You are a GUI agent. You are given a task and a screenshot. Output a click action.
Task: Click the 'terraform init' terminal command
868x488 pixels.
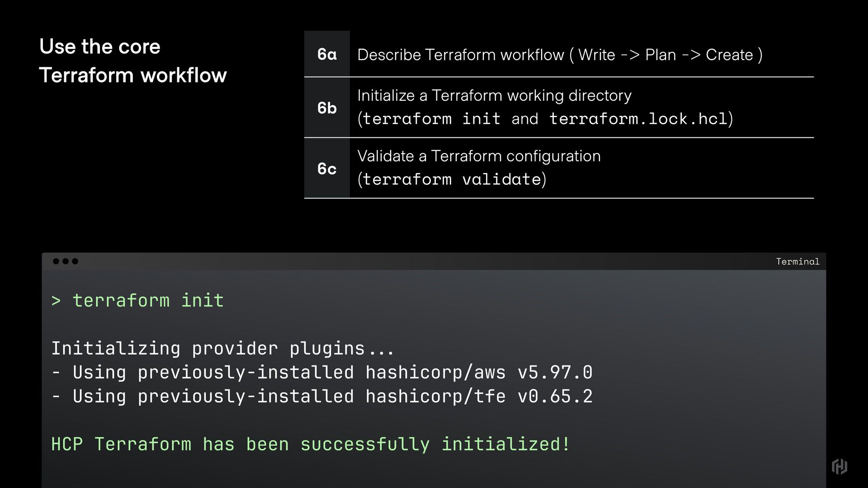click(x=148, y=300)
